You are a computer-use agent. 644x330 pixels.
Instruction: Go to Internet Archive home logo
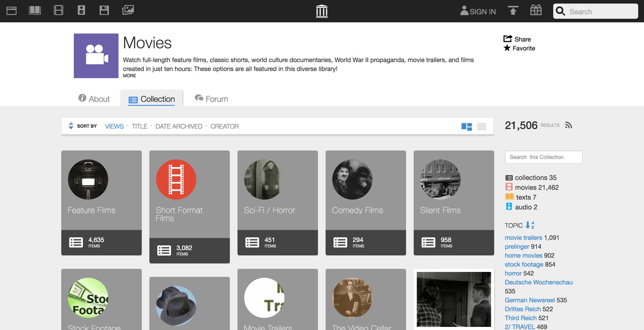coord(322,11)
